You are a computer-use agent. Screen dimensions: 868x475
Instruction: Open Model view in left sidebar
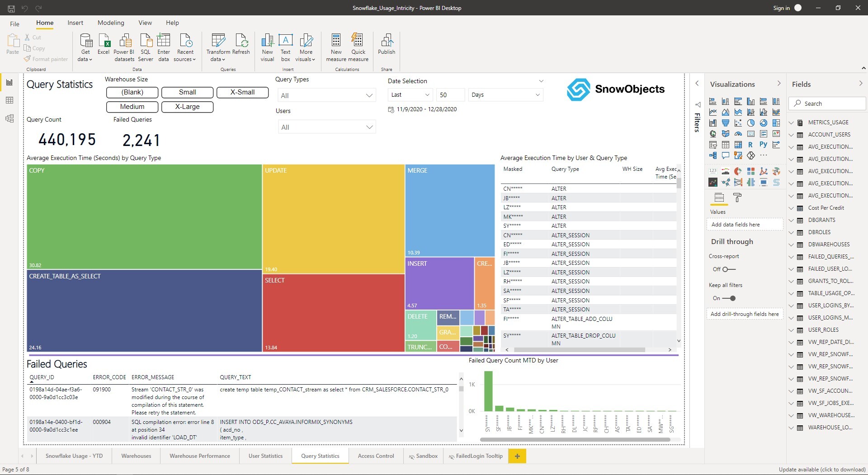click(x=9, y=118)
